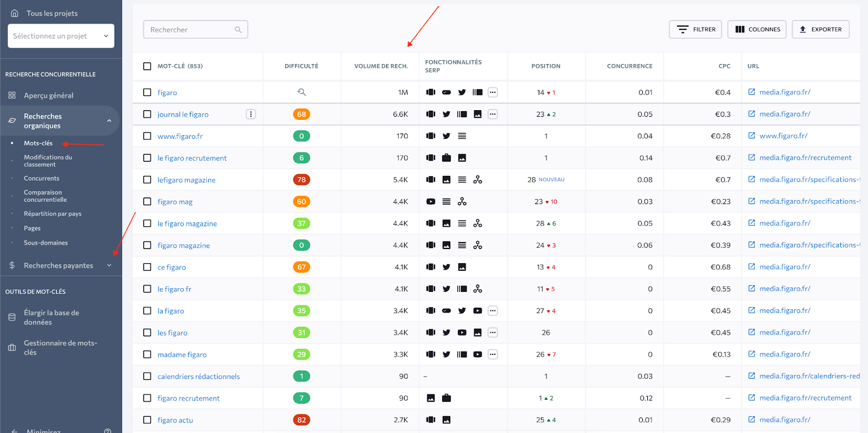Open Modifications du classement
Screen dimensions: 868x433
[48, 161]
